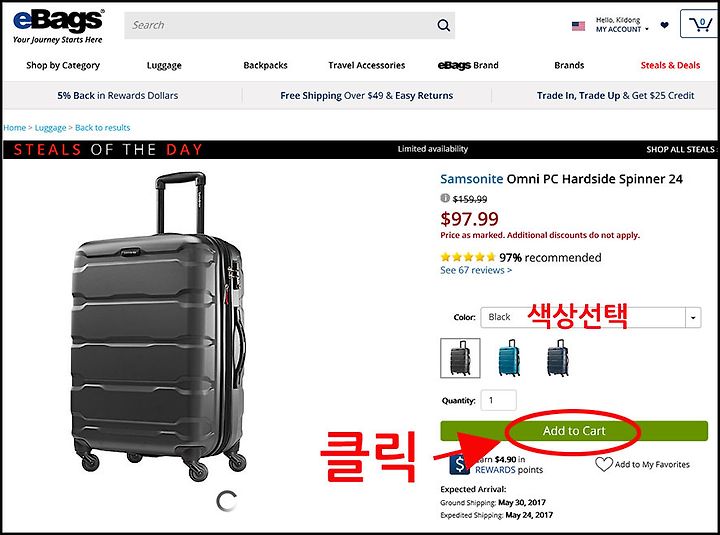Click the green Add to Cart button
The width and height of the screenshot is (720, 535).
click(x=574, y=431)
